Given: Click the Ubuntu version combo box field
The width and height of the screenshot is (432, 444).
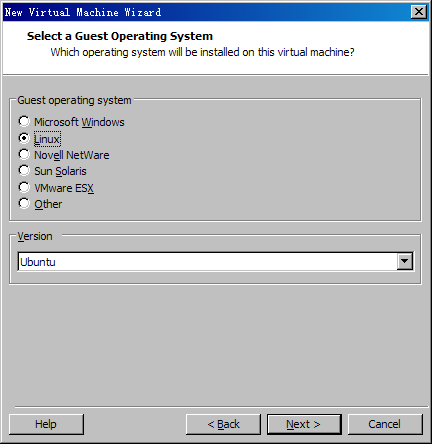Looking at the screenshot, I should [216, 262].
